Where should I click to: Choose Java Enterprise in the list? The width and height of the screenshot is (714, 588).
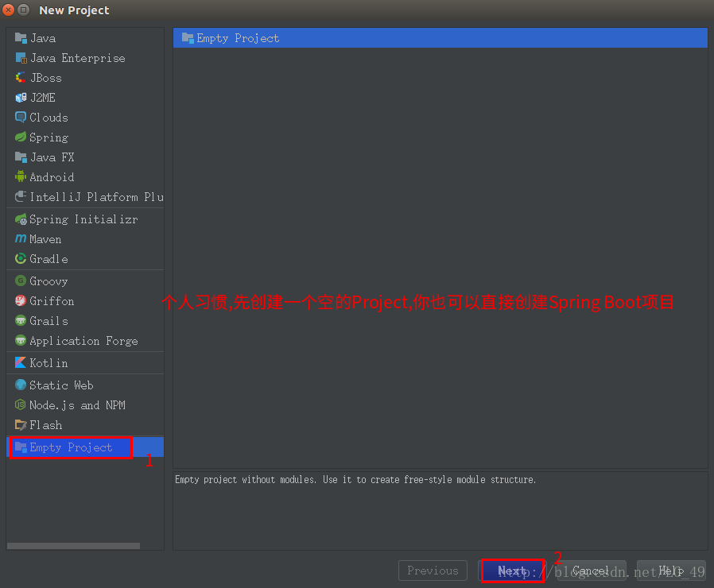click(85, 58)
